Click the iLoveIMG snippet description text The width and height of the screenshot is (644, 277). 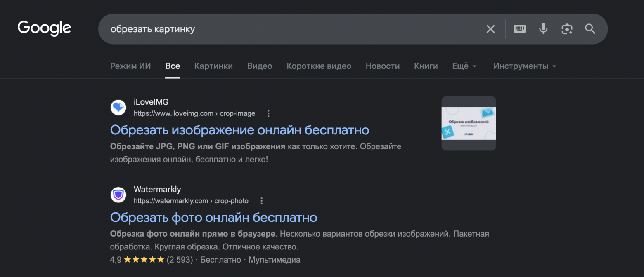point(256,153)
